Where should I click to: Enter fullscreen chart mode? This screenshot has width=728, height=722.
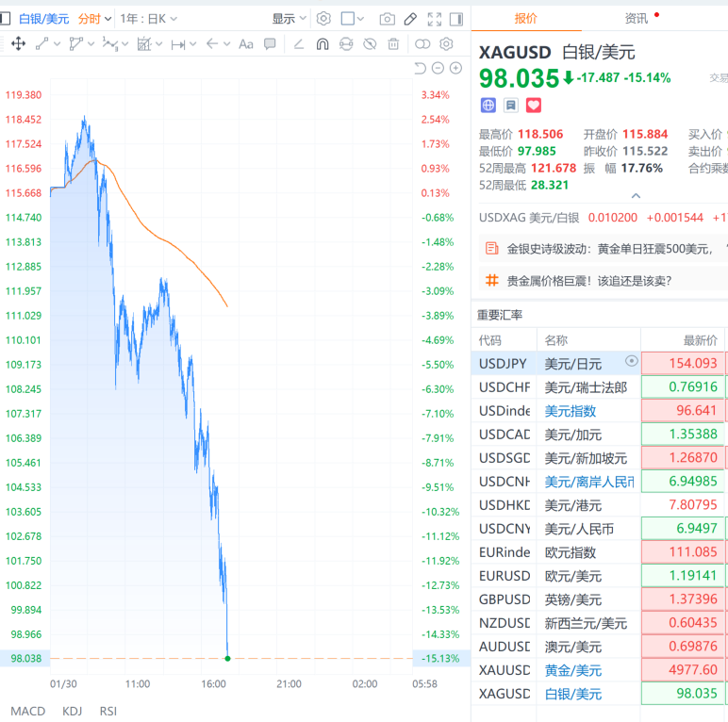(434, 19)
